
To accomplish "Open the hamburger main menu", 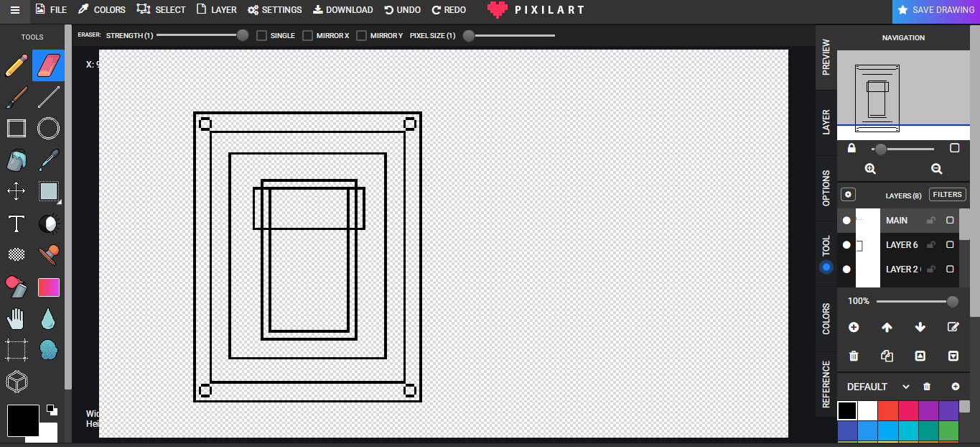I will [15, 10].
